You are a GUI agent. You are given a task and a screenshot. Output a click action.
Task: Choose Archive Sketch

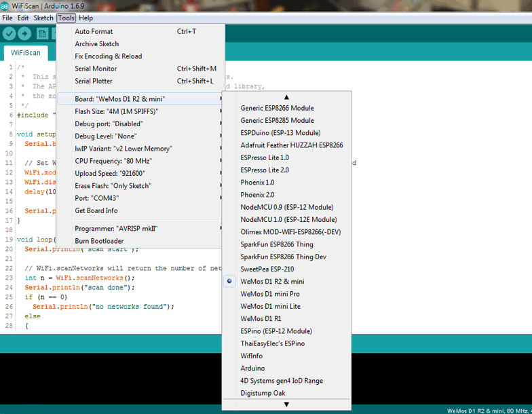[141, 43]
